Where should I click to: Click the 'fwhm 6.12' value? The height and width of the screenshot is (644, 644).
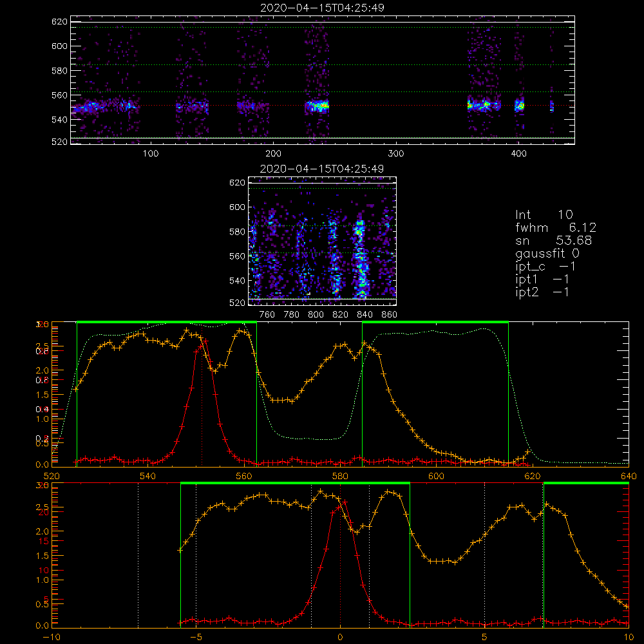click(x=556, y=227)
